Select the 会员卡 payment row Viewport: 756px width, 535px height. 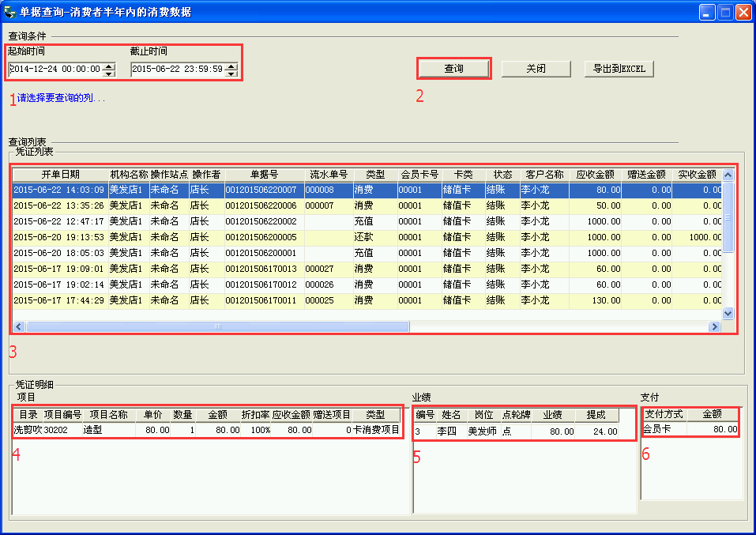690,429
